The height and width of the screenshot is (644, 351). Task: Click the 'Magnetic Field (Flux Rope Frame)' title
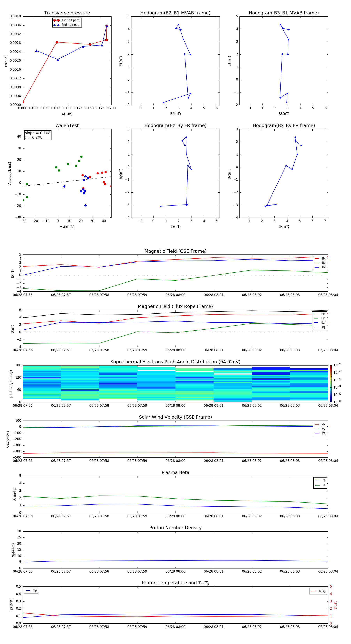[175, 307]
